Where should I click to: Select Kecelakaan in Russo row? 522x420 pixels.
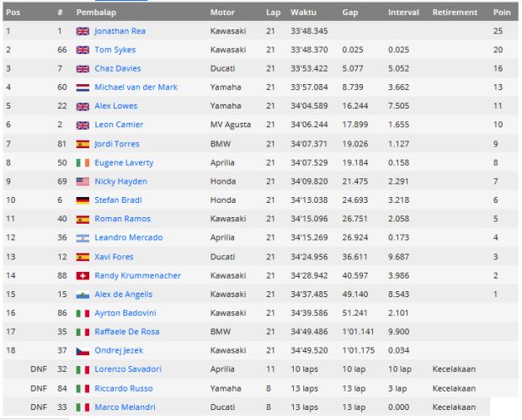[454, 388]
